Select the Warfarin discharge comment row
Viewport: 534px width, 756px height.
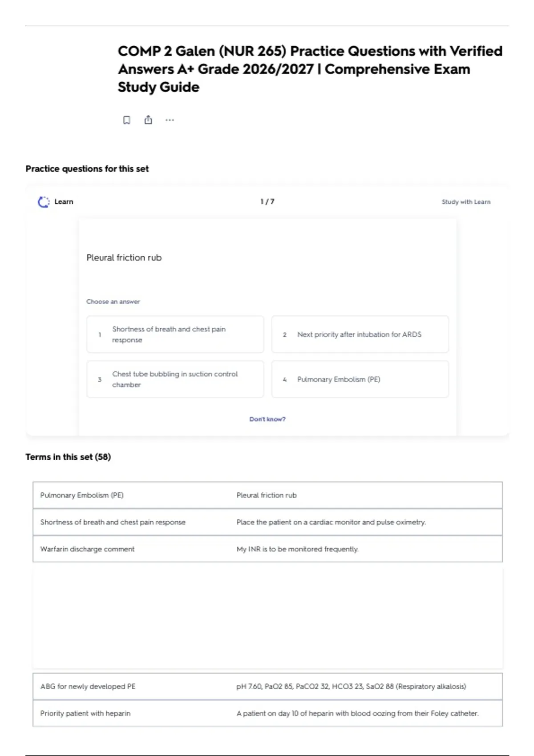267,549
